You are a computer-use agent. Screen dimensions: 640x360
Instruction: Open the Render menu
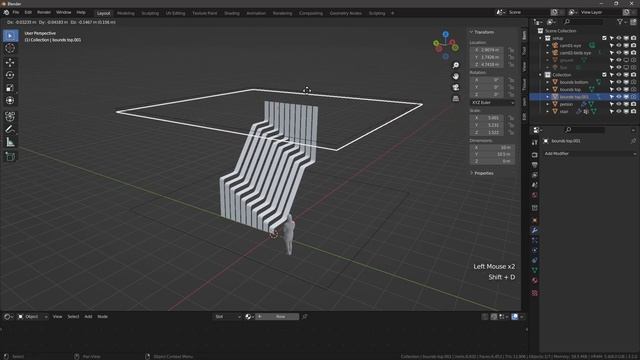coord(44,13)
